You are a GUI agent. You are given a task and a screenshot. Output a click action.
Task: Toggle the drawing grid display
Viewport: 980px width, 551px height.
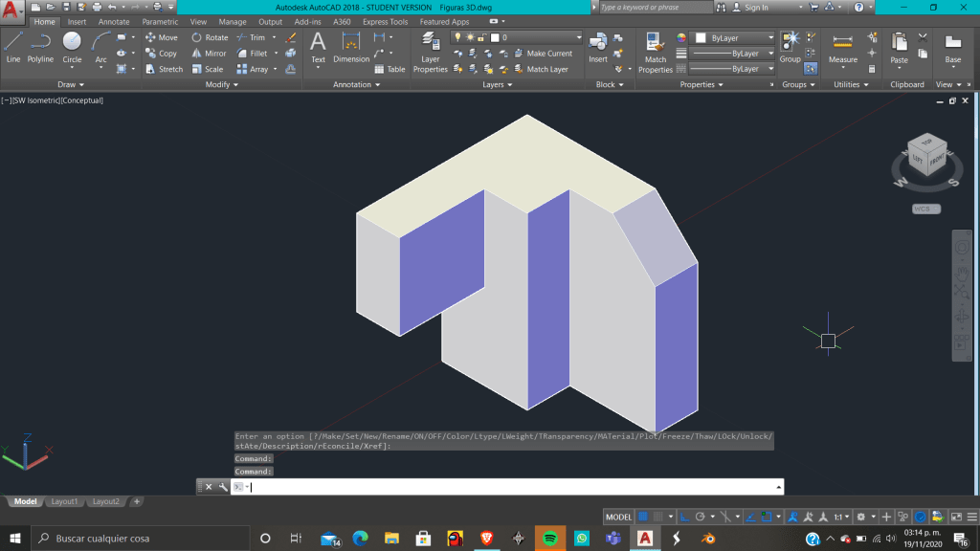pyautogui.click(x=644, y=517)
